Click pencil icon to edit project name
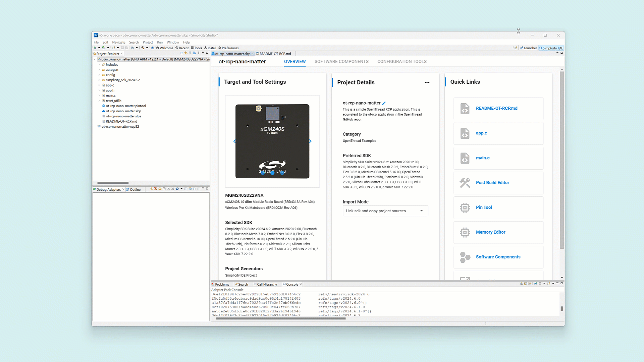The width and height of the screenshot is (644, 362). pyautogui.click(x=384, y=103)
